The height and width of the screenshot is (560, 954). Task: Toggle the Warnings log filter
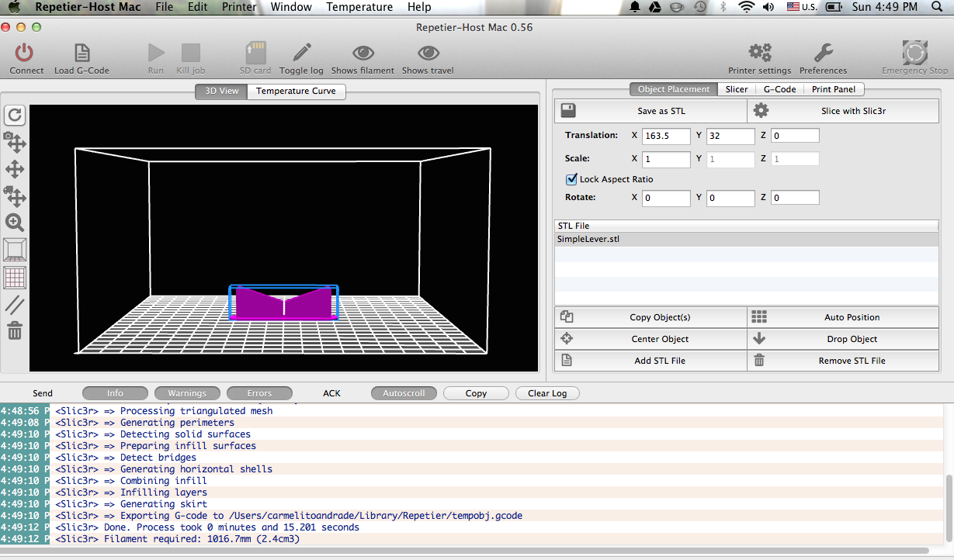[187, 393]
